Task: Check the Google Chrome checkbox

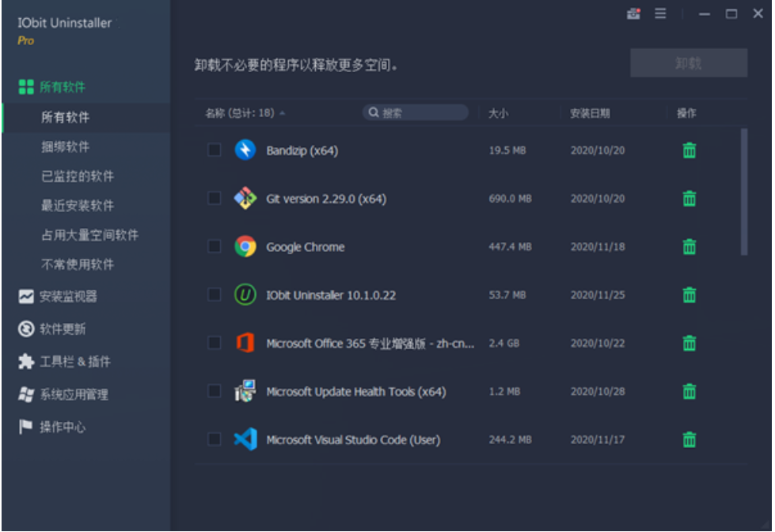Action: tap(214, 246)
